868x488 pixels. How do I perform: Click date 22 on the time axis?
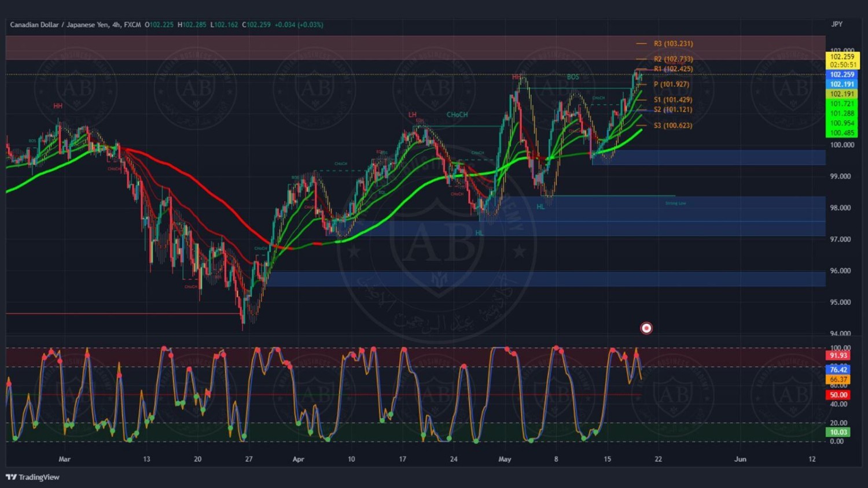tap(658, 459)
